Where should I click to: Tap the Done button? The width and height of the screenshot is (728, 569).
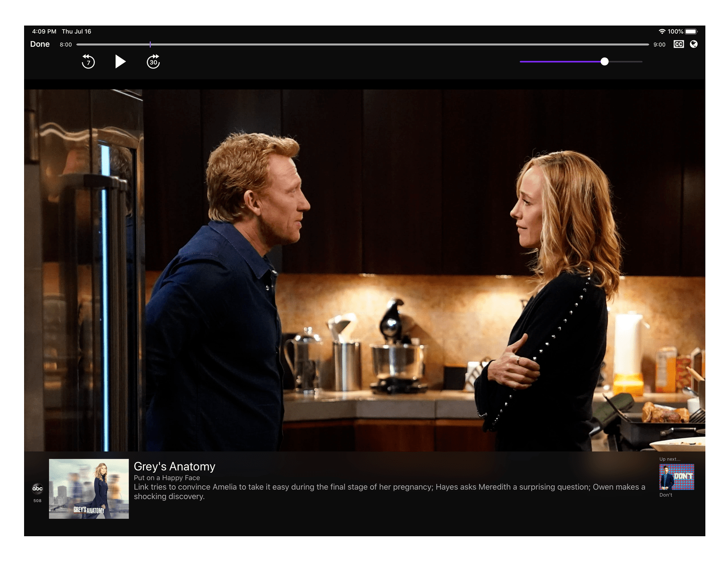[40, 44]
